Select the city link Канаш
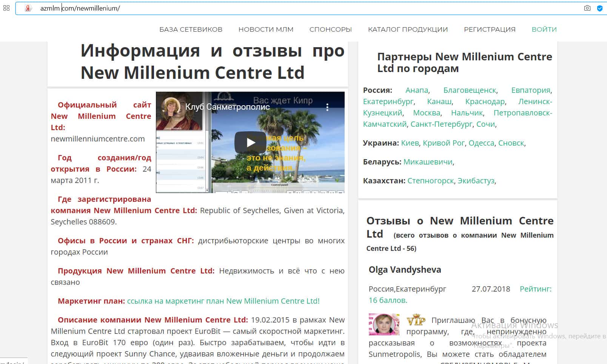 [x=439, y=101]
